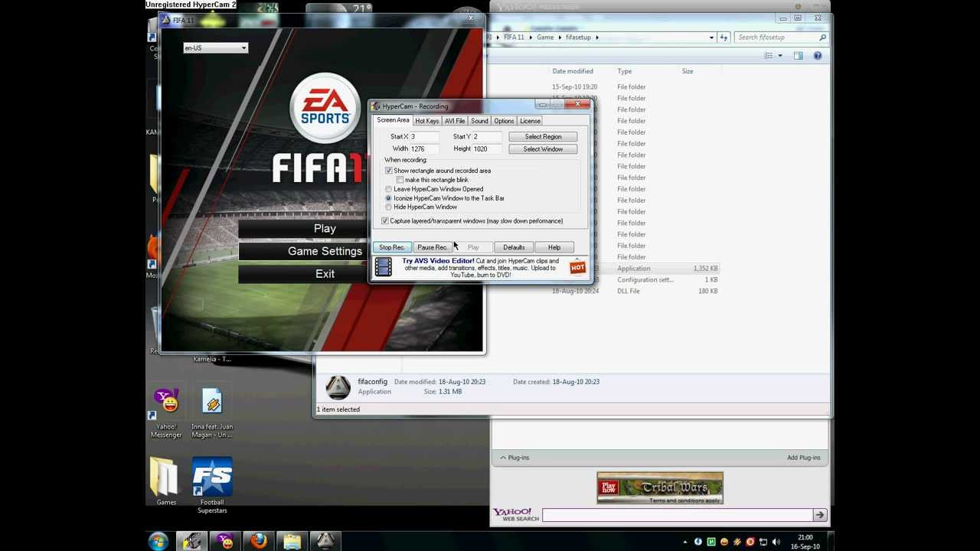
Task: Click the Height input field
Action: 487,149
